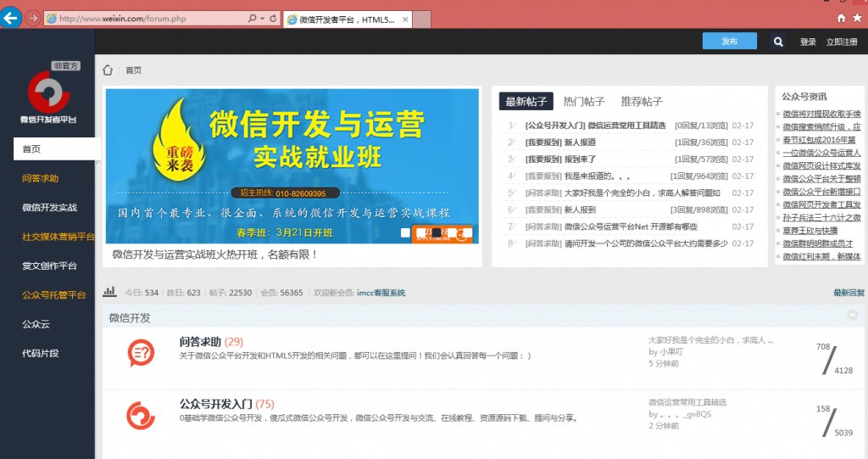
Task: Open news item 微信搜索悄然升级
Action: point(821,127)
